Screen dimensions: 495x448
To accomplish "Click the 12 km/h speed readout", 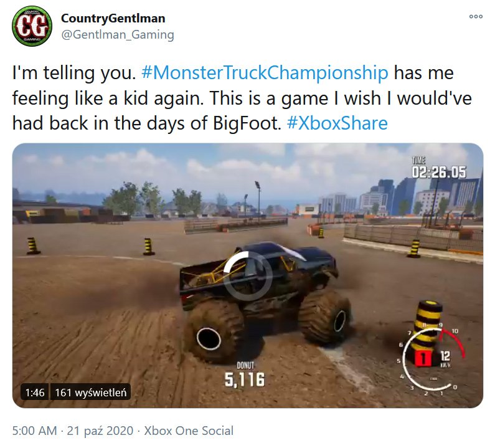I will (x=445, y=359).
